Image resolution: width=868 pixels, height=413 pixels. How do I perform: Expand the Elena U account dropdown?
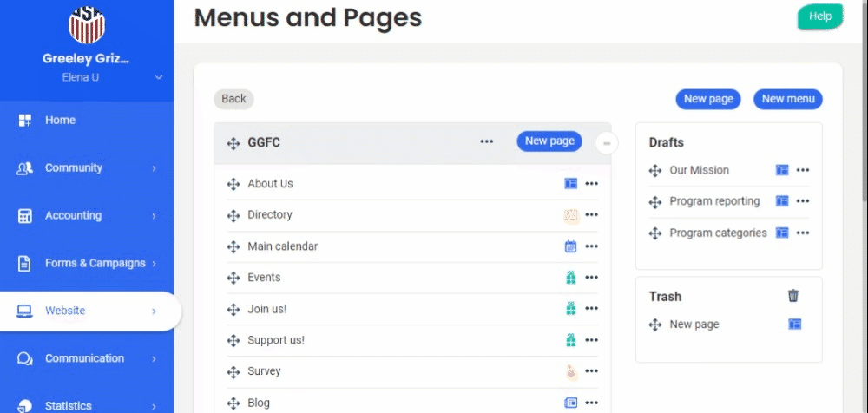tap(158, 77)
